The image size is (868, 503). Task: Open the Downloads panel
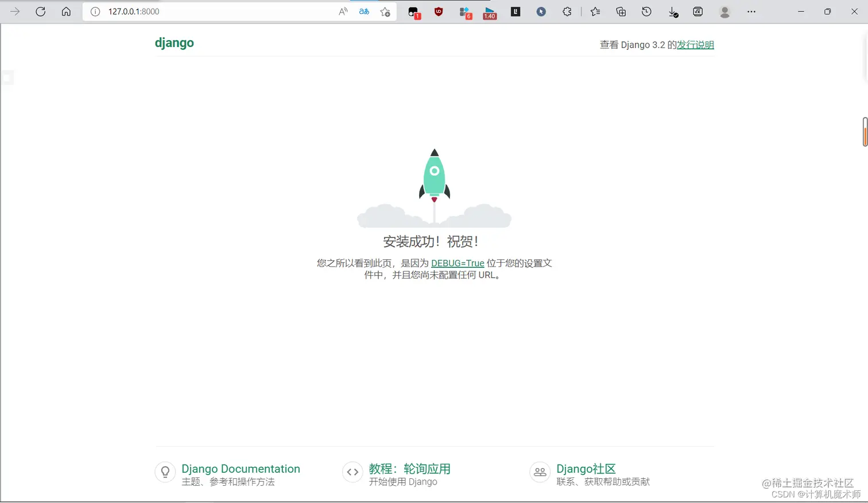[x=672, y=11]
